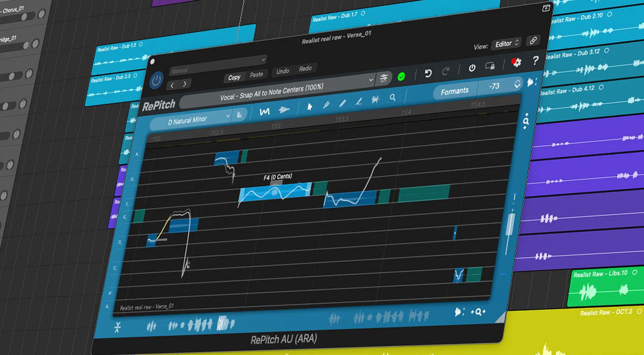The image size is (644, 355).
Task: Toggle the green checkmark status indicator
Action: click(x=401, y=76)
